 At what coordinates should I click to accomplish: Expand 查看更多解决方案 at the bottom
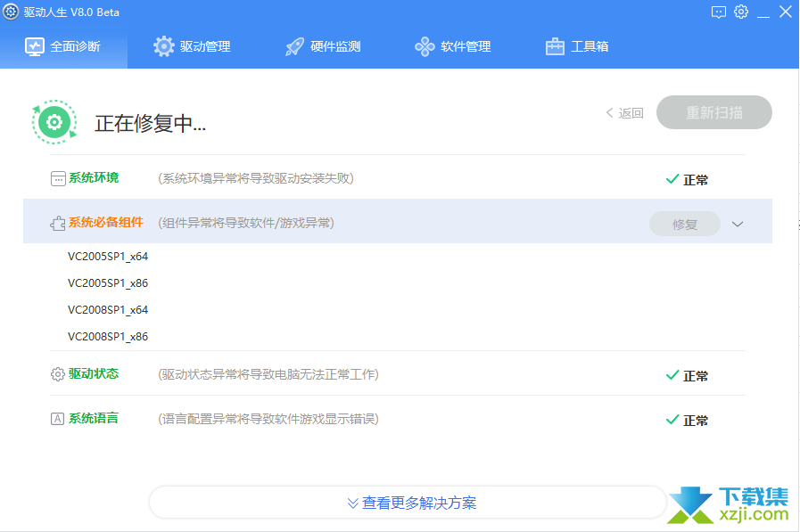[x=408, y=503]
